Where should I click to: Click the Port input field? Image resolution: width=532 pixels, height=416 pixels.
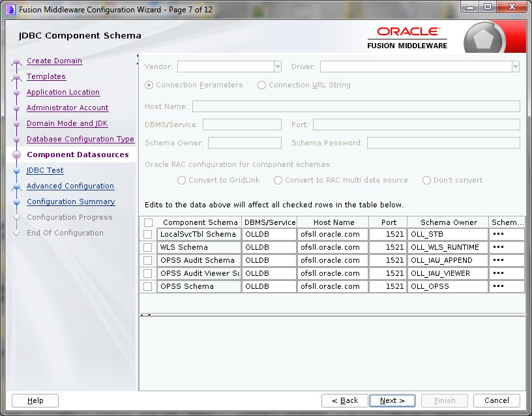[x=417, y=125]
